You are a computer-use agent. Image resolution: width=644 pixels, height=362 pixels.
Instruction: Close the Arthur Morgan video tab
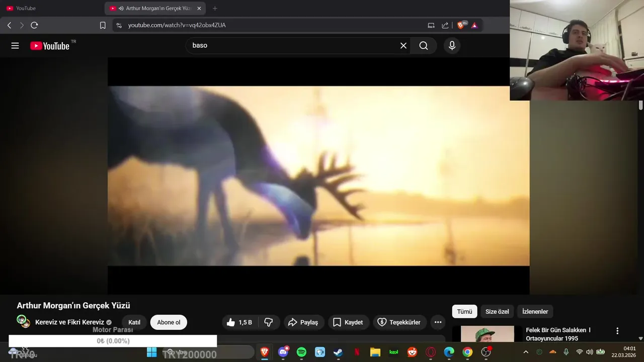tap(199, 9)
